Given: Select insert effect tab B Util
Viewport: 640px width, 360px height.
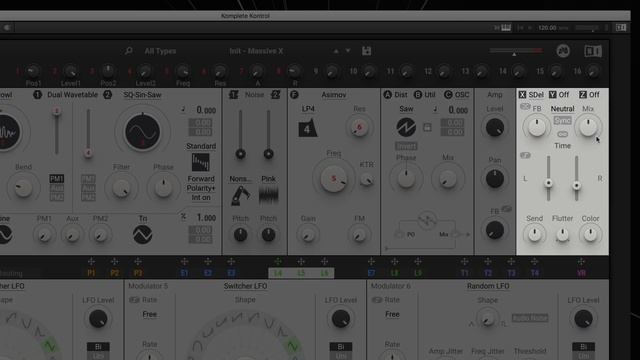Looking at the screenshot, I should coord(424,95).
